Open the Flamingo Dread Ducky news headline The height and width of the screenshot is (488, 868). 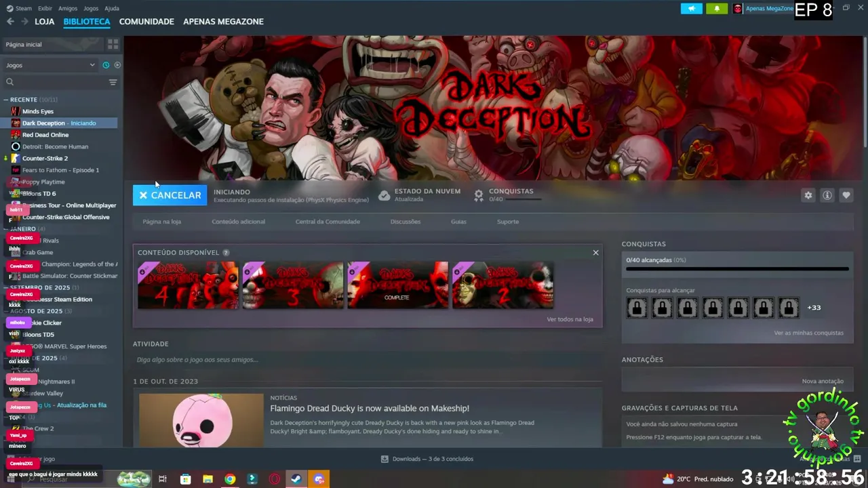[x=370, y=408]
